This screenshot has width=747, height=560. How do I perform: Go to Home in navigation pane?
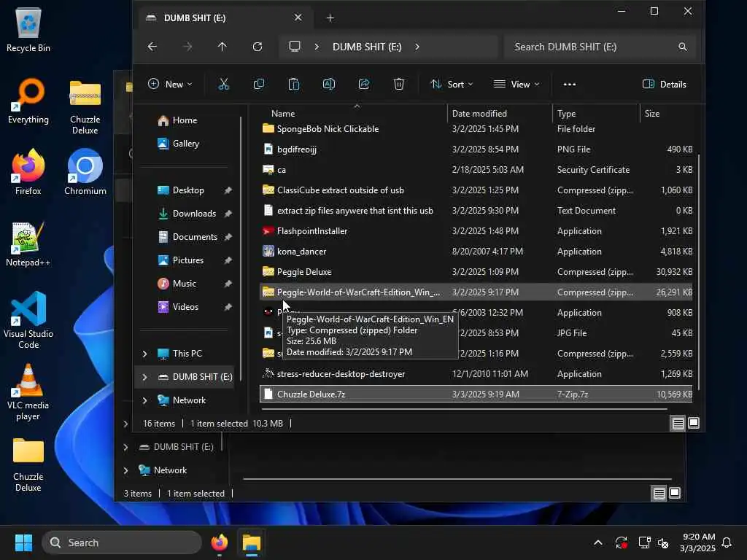point(184,120)
